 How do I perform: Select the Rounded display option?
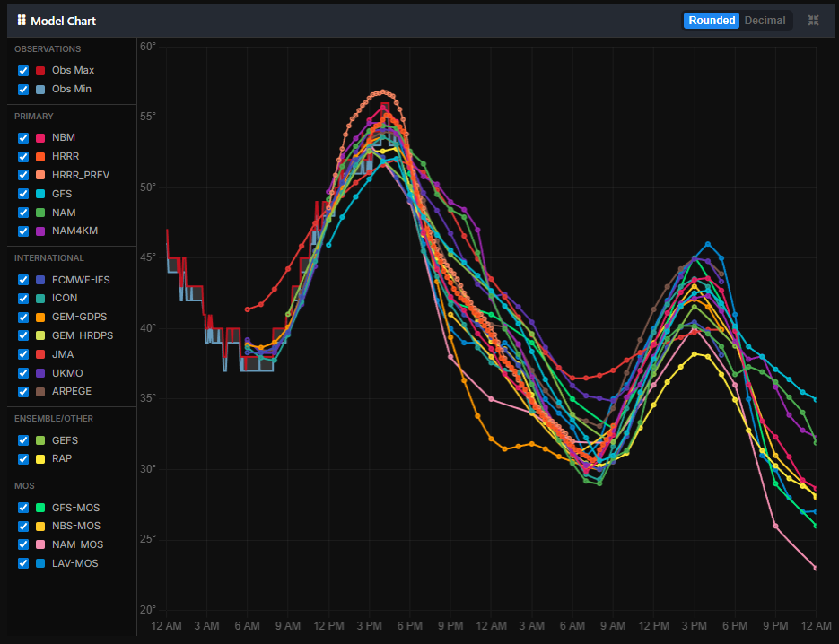(x=712, y=20)
